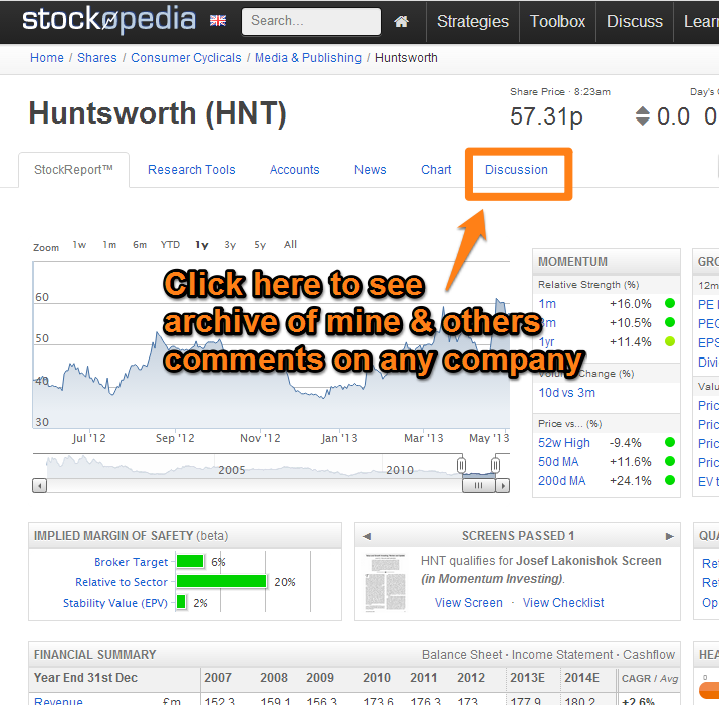Go to next screen in Screens Passed
The height and width of the screenshot is (705, 719).
[669, 536]
